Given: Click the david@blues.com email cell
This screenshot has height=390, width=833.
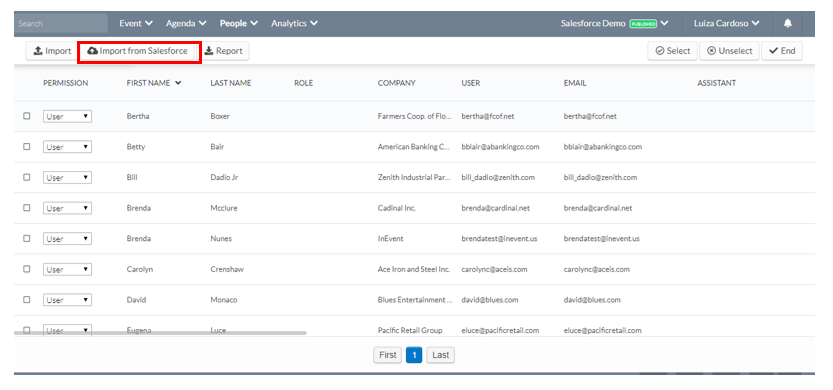Looking at the screenshot, I should pyautogui.click(x=592, y=300).
